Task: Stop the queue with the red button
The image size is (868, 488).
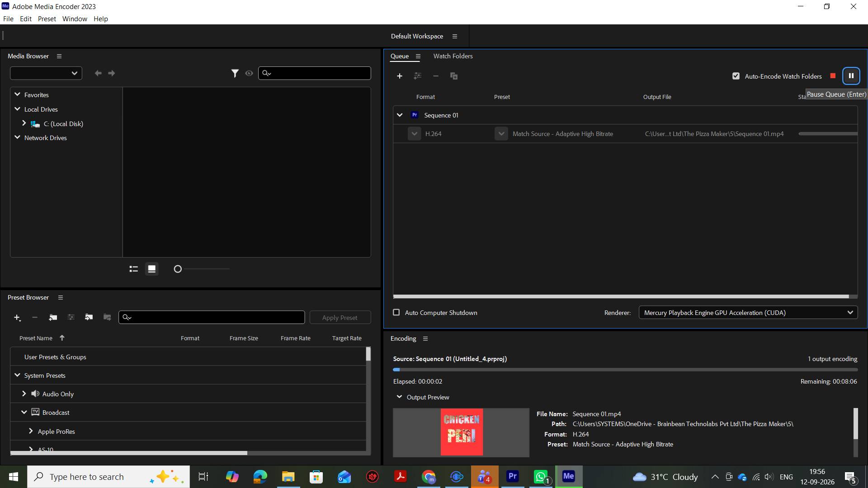Action: [x=833, y=76]
